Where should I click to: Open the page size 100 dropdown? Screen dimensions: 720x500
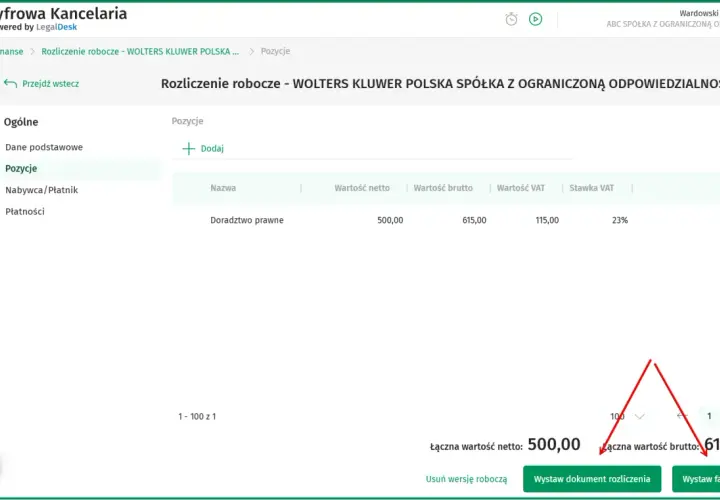pyautogui.click(x=627, y=416)
